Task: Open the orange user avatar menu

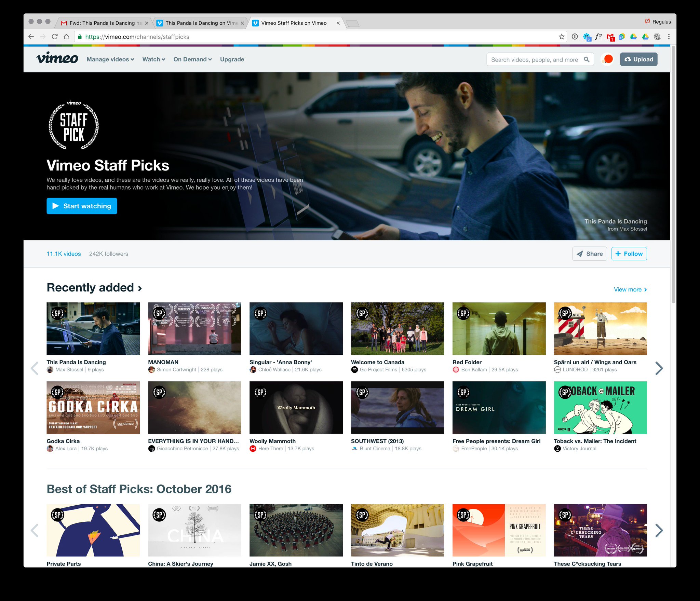Action: [x=608, y=59]
